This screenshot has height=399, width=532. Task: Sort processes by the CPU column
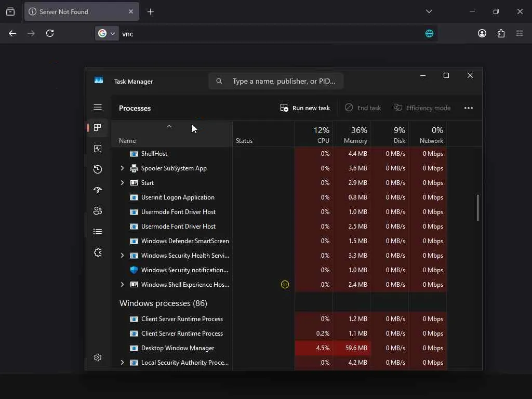(x=314, y=135)
